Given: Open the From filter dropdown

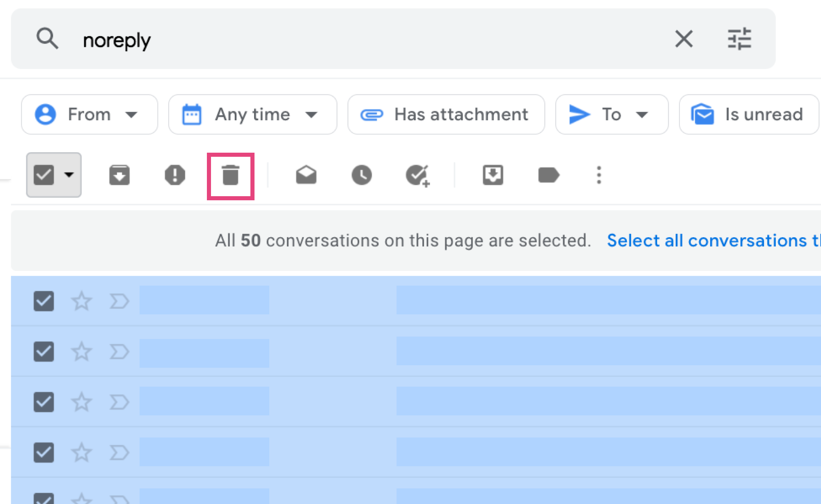Looking at the screenshot, I should click(89, 115).
